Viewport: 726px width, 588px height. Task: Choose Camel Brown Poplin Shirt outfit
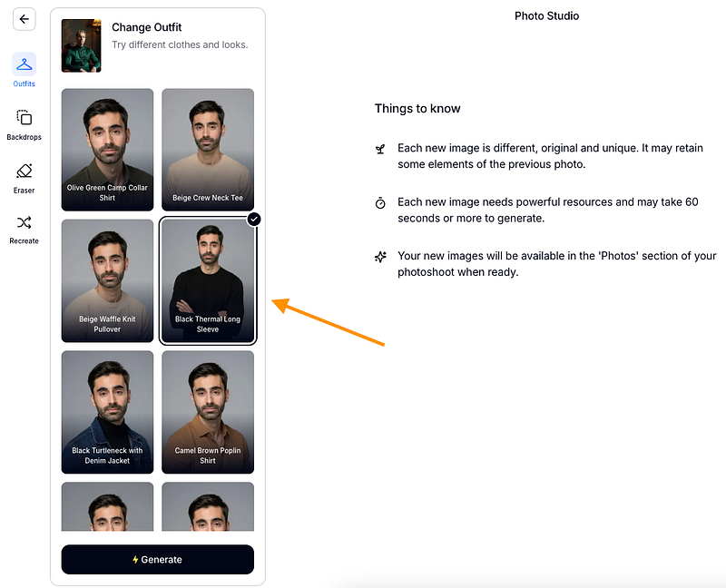[x=208, y=412]
